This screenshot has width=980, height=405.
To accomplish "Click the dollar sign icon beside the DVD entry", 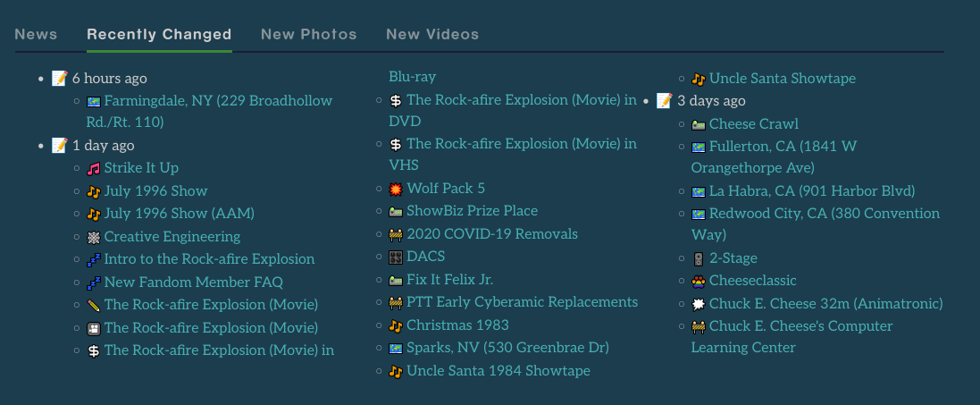I will [396, 100].
